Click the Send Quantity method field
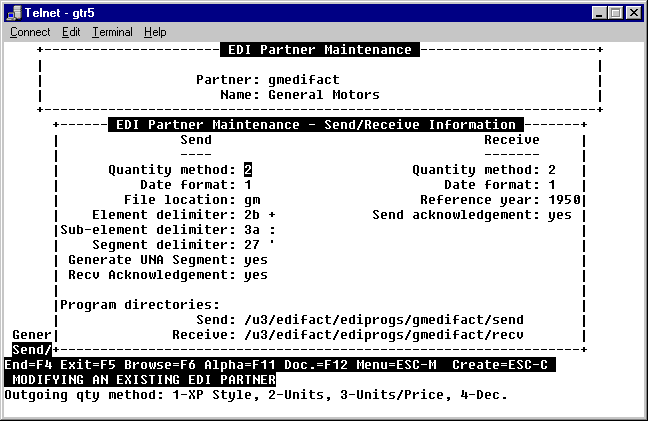 click(x=248, y=170)
